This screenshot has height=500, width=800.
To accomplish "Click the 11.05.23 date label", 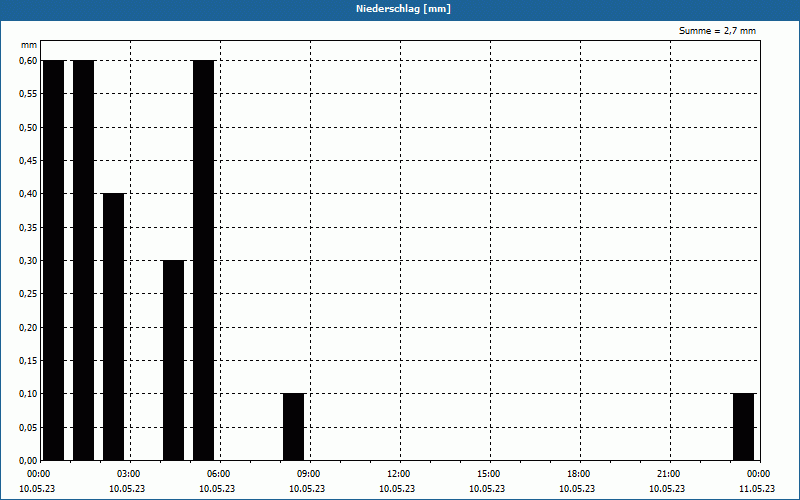I will tap(757, 489).
